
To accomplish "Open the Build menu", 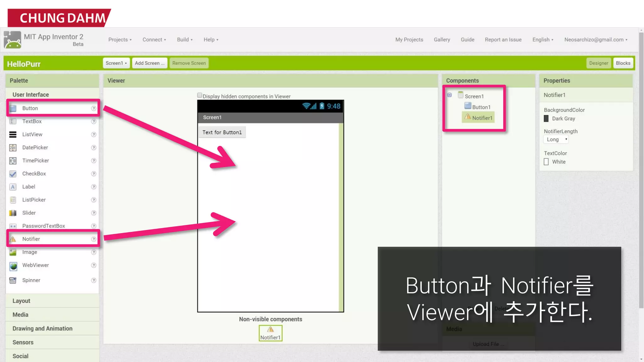I will click(185, 40).
